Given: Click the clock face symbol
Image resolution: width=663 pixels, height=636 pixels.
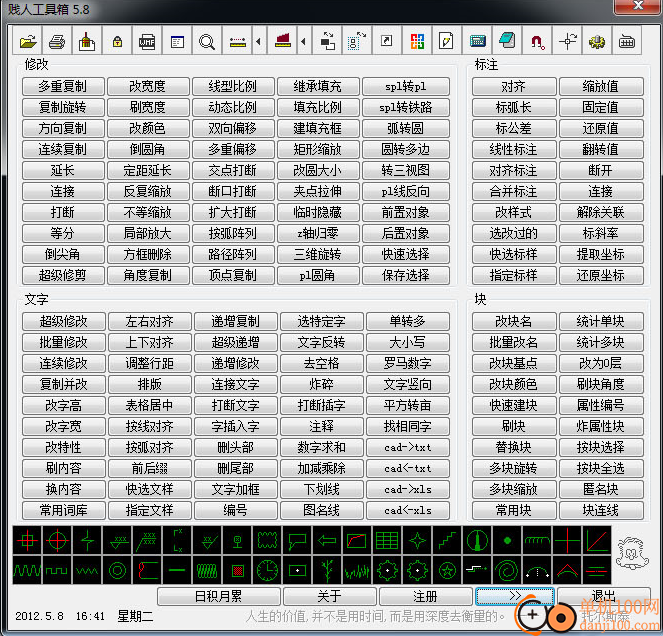Looking at the screenshot, I should 268,570.
